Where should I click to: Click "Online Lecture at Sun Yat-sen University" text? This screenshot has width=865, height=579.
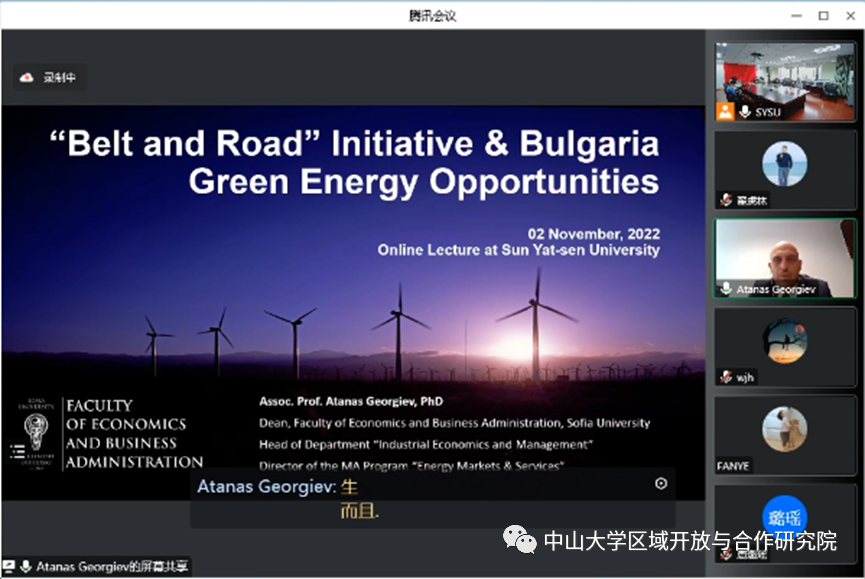click(519, 250)
